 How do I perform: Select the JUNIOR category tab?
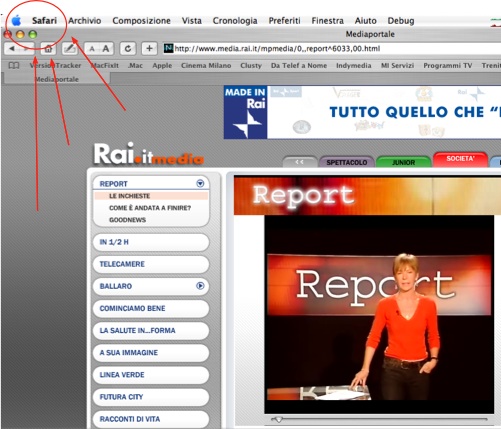[x=403, y=162]
